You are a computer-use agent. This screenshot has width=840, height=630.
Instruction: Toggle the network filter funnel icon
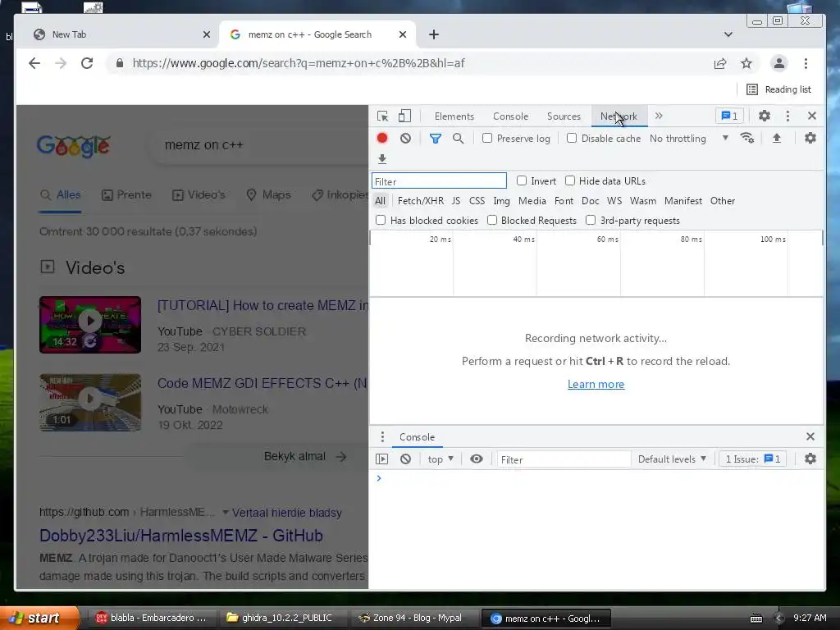(x=436, y=139)
